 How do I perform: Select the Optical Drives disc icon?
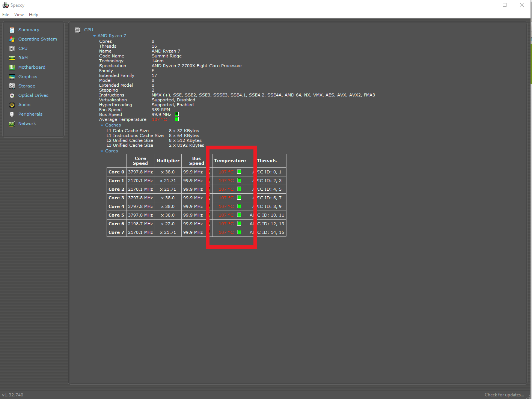coord(12,95)
